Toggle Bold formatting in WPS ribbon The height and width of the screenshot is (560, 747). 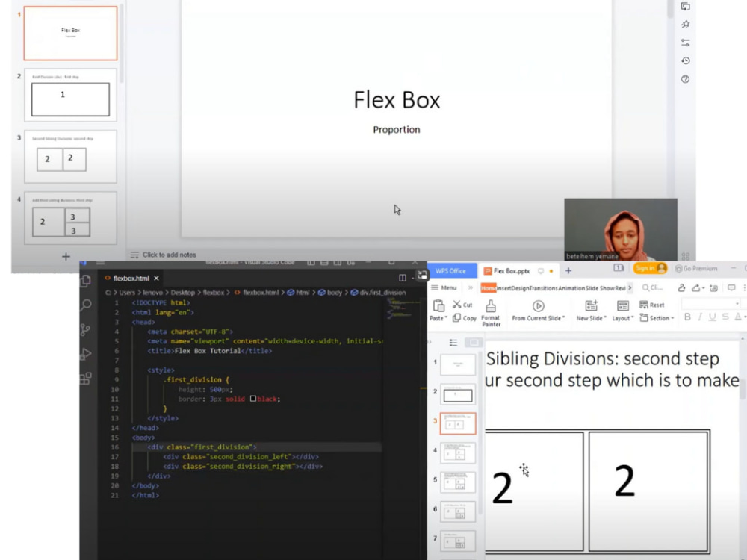tap(687, 317)
